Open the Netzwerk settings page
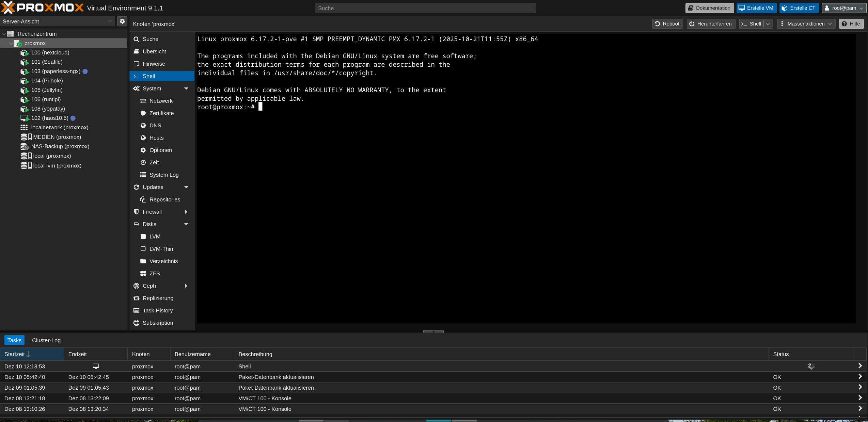868x422 pixels. [161, 101]
